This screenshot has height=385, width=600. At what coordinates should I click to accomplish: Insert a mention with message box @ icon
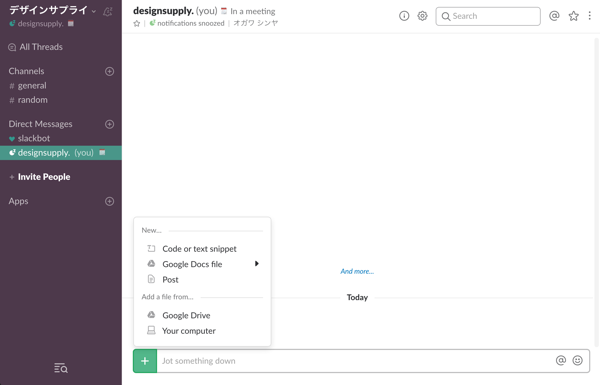coord(561,361)
